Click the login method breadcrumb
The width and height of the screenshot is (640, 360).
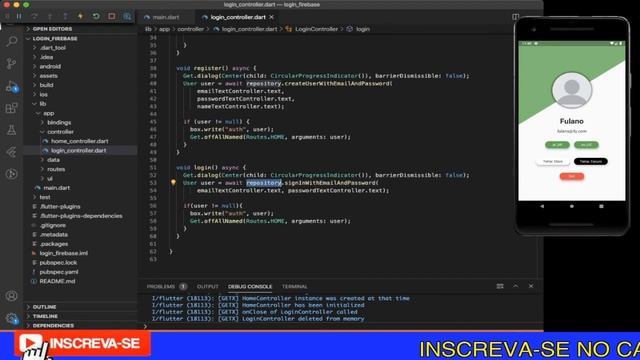(362, 29)
